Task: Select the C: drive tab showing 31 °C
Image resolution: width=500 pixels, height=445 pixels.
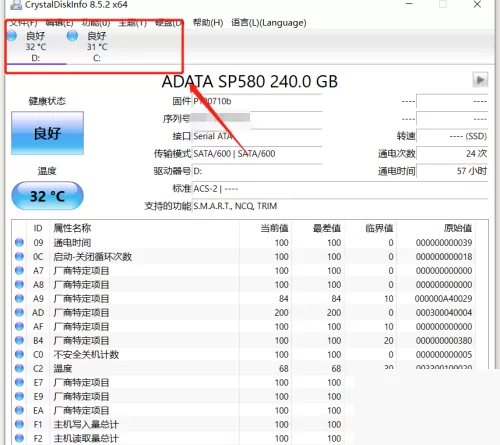Action: click(97, 46)
